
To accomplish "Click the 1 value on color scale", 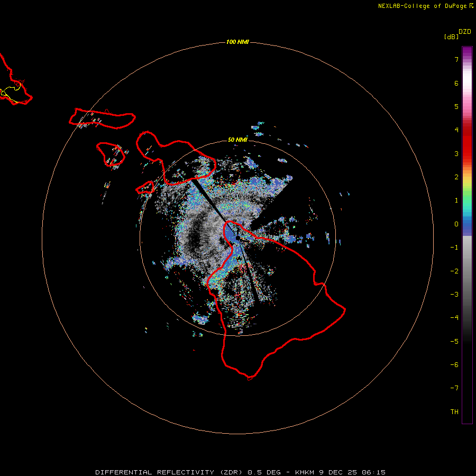I will [x=456, y=200].
